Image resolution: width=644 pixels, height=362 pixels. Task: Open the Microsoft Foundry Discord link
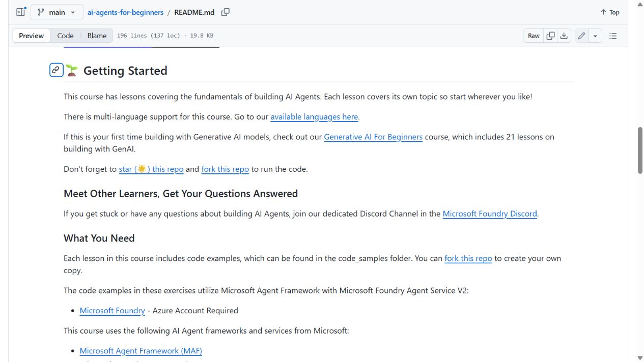pos(490,214)
